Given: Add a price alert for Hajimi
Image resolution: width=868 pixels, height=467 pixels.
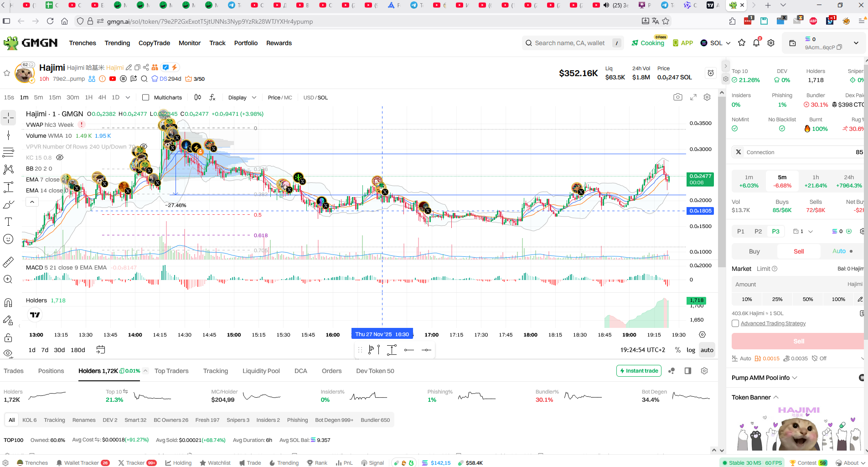Looking at the screenshot, I should [x=710, y=73].
